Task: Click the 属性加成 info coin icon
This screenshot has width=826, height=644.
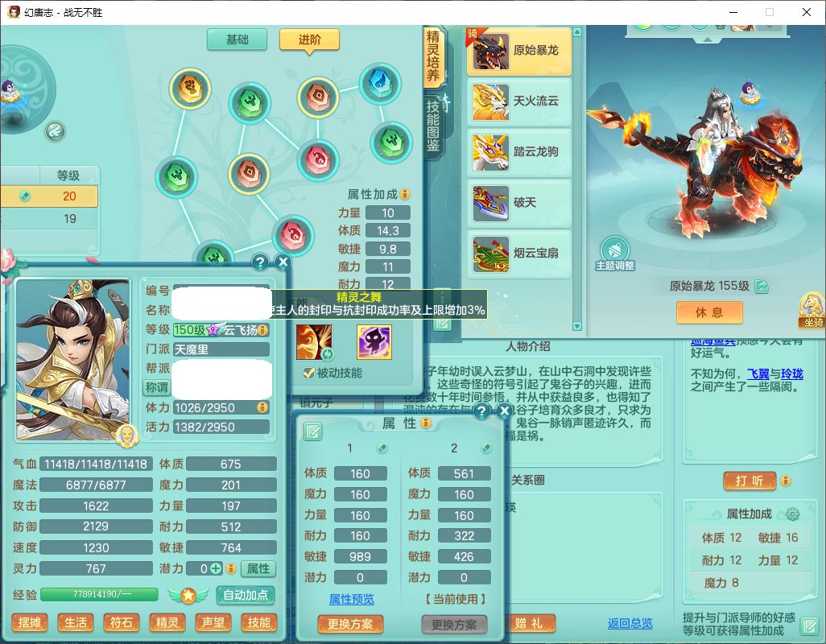Action: click(405, 194)
